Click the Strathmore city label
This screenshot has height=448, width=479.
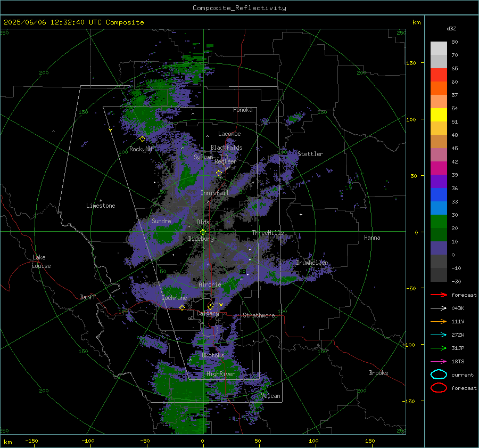(259, 315)
